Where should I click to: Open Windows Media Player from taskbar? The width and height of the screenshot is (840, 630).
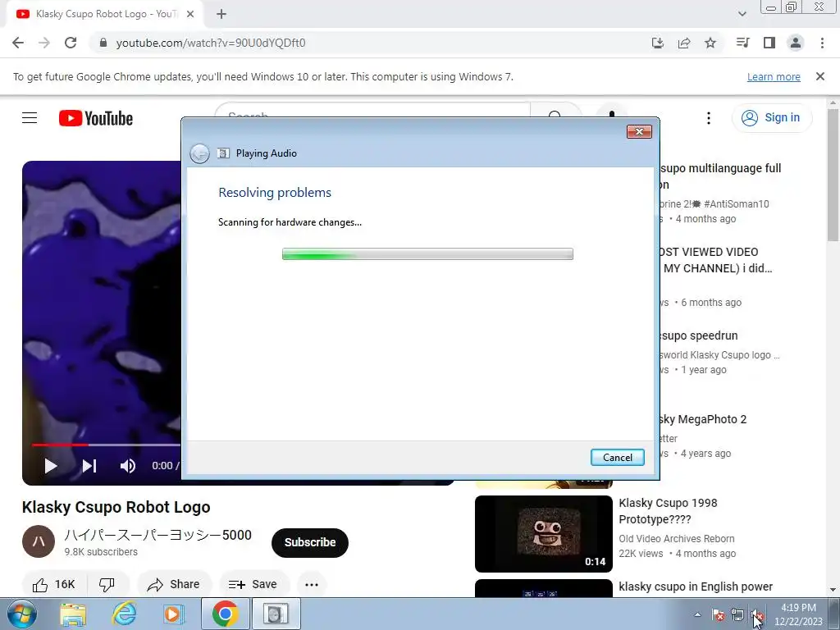(x=174, y=614)
